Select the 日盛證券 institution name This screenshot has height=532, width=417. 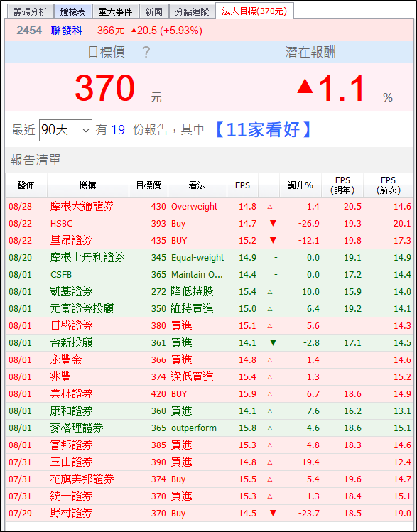72,326
